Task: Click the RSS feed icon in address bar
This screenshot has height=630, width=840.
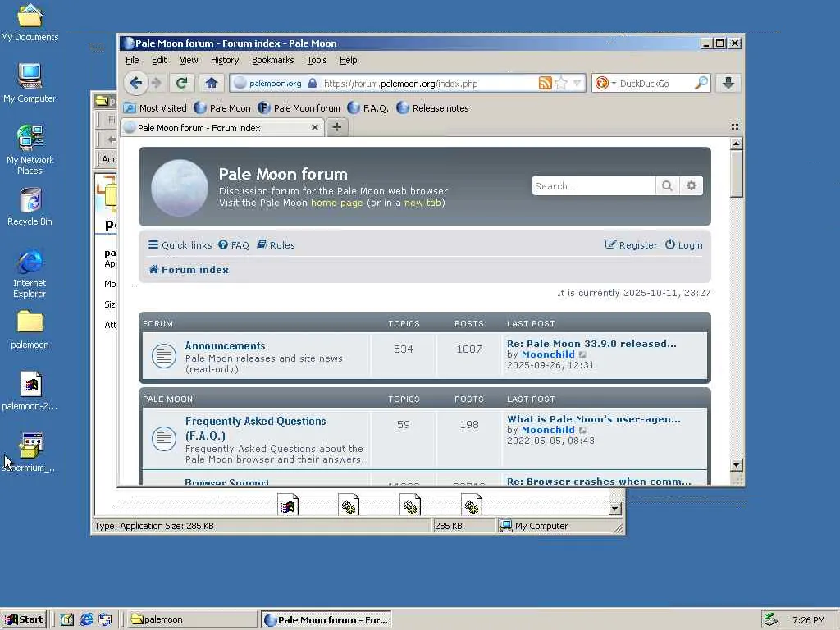Action: pos(545,83)
